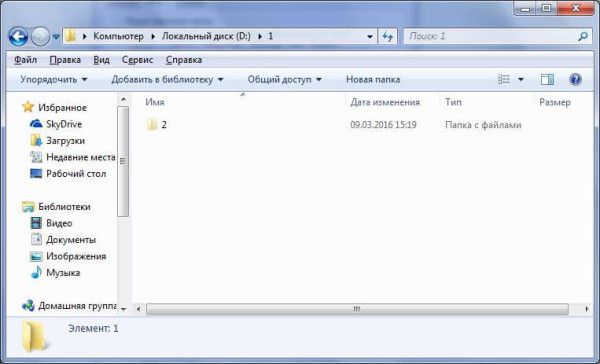Click the Домашняя группа icon
The image size is (600, 364).
point(28,306)
